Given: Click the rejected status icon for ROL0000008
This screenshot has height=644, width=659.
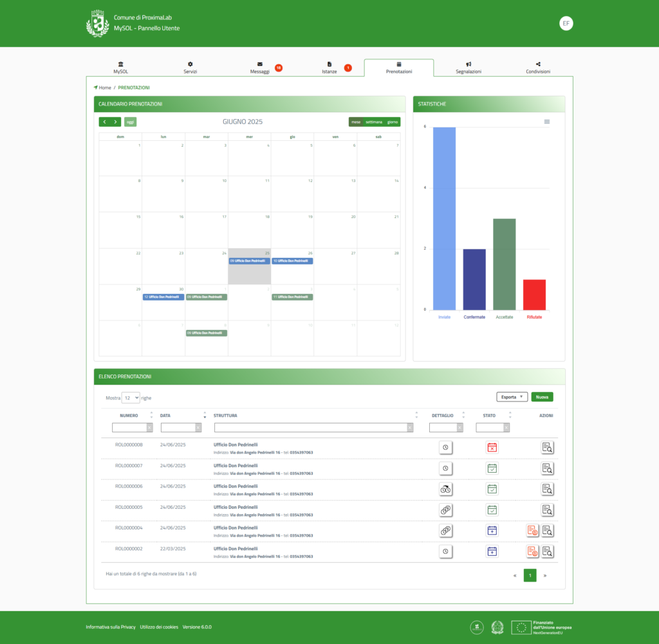Looking at the screenshot, I should 492,448.
